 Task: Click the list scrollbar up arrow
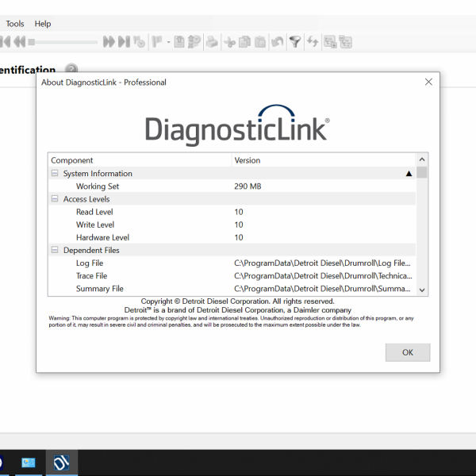coord(422,159)
